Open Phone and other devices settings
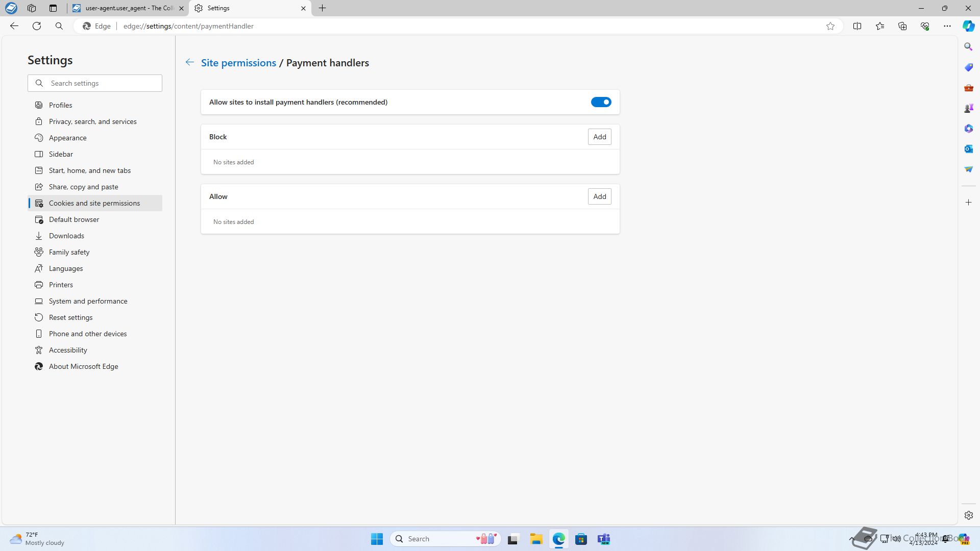 [95, 334]
